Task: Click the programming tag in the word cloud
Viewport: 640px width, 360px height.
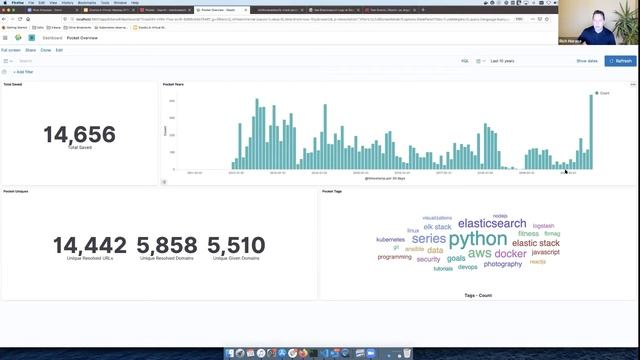Action: [x=394, y=257]
